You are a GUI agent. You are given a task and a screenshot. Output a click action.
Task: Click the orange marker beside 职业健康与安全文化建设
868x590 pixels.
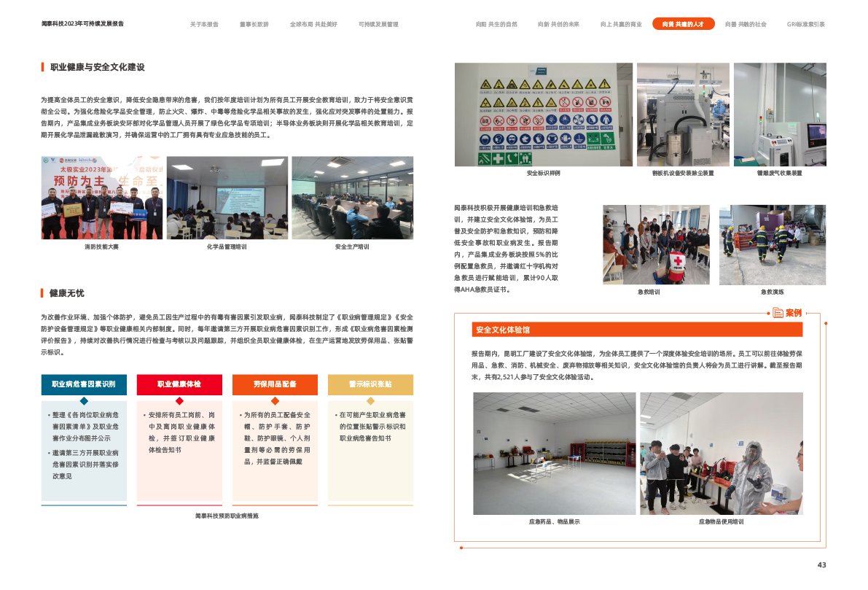pos(42,67)
